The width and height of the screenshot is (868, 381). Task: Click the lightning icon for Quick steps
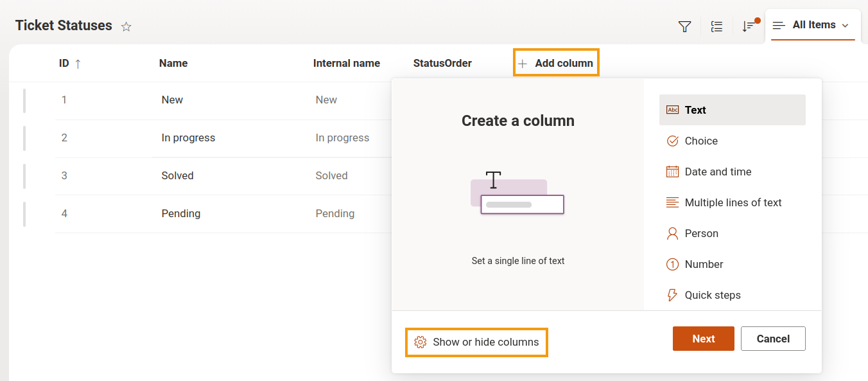point(672,295)
